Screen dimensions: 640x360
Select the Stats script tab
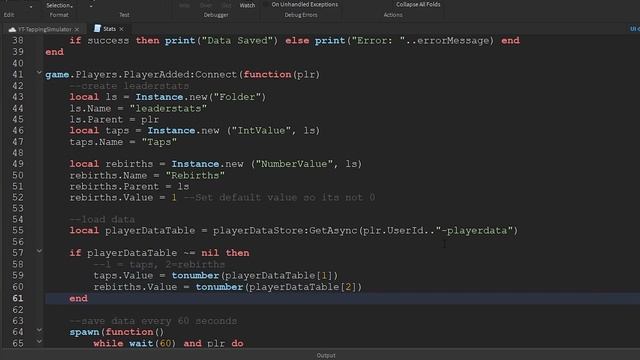click(x=109, y=29)
